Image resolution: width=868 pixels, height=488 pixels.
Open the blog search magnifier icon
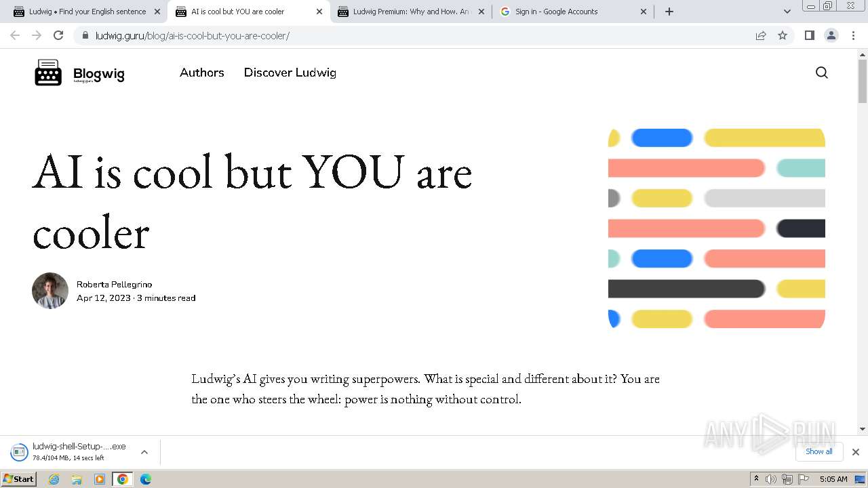[x=822, y=73]
